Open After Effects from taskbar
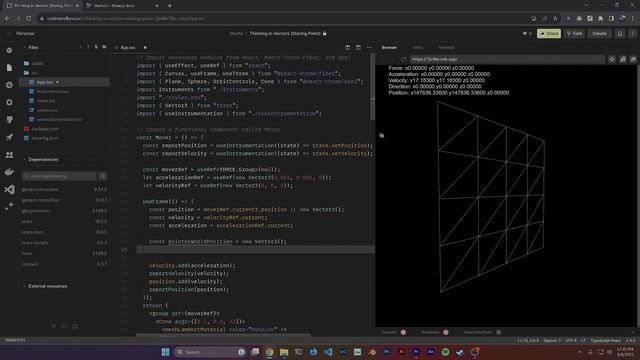Image resolution: width=640 pixels, height=360 pixels. (431, 352)
